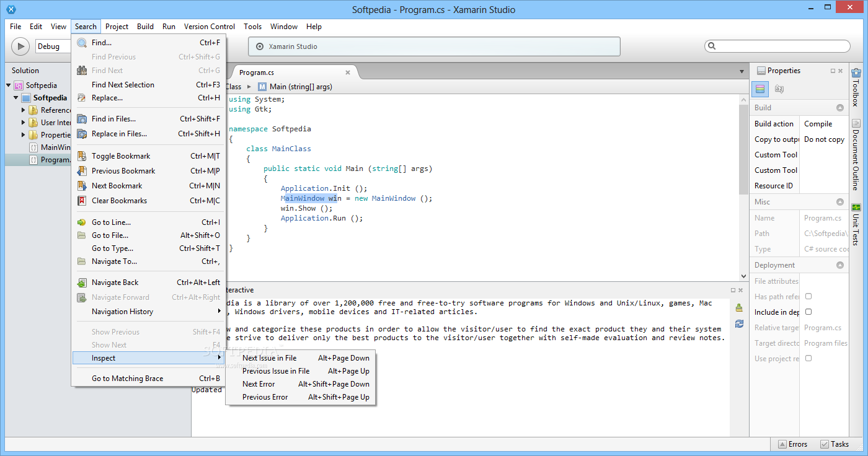
Task: Choose Next Error from Inspect submenu
Action: coord(301,384)
